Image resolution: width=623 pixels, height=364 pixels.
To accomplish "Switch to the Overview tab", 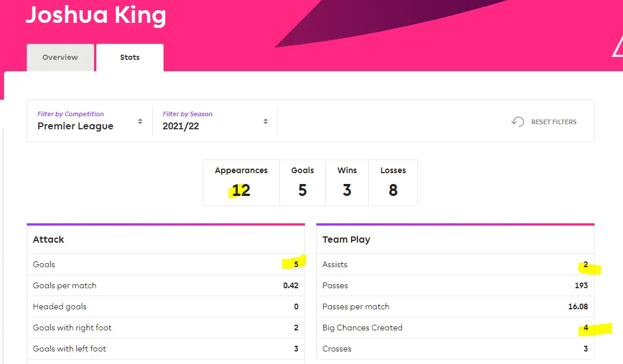I will click(x=60, y=58).
